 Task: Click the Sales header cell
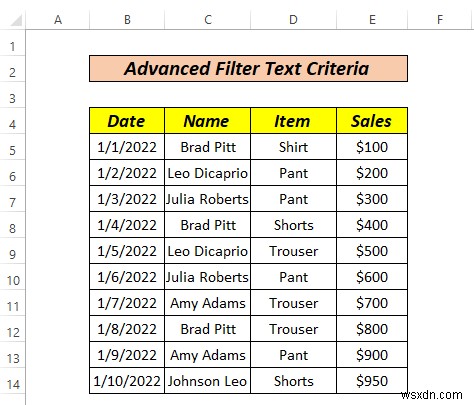372,121
